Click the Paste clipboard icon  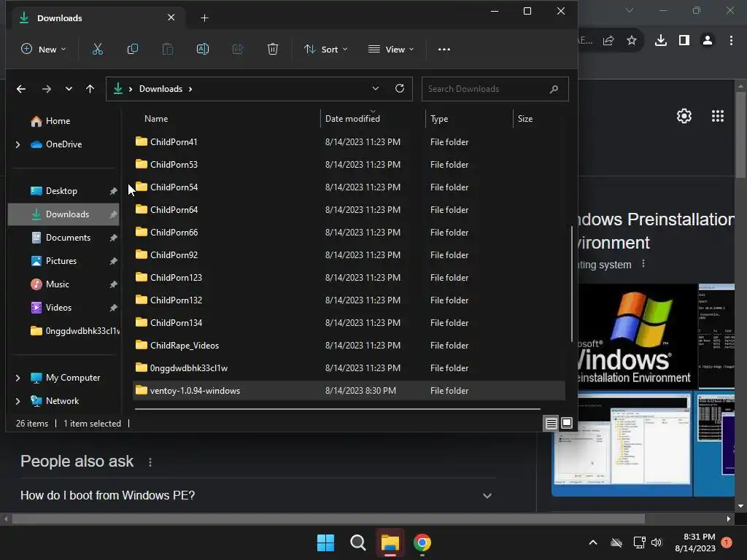[x=168, y=49]
